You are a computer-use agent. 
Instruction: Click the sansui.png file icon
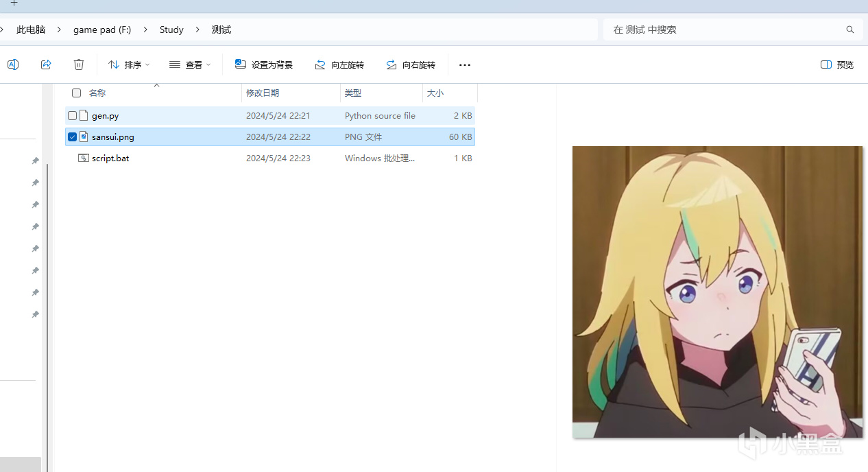point(84,137)
